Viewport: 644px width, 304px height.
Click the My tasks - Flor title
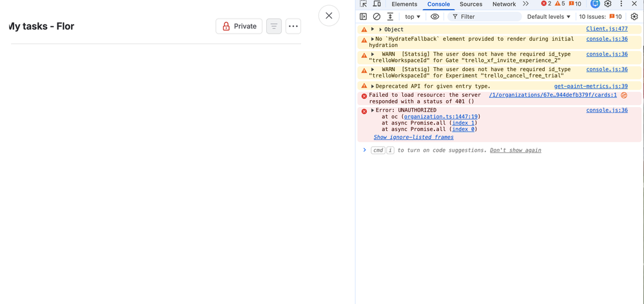(x=41, y=26)
